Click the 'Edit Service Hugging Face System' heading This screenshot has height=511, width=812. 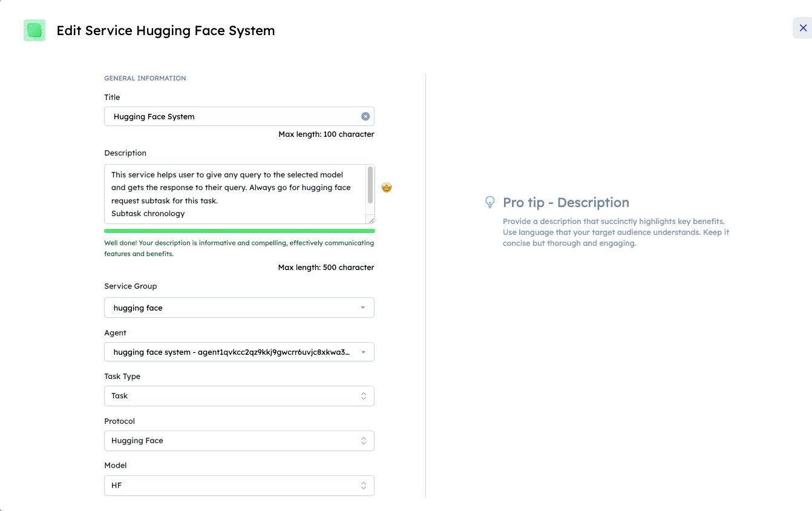(x=166, y=31)
